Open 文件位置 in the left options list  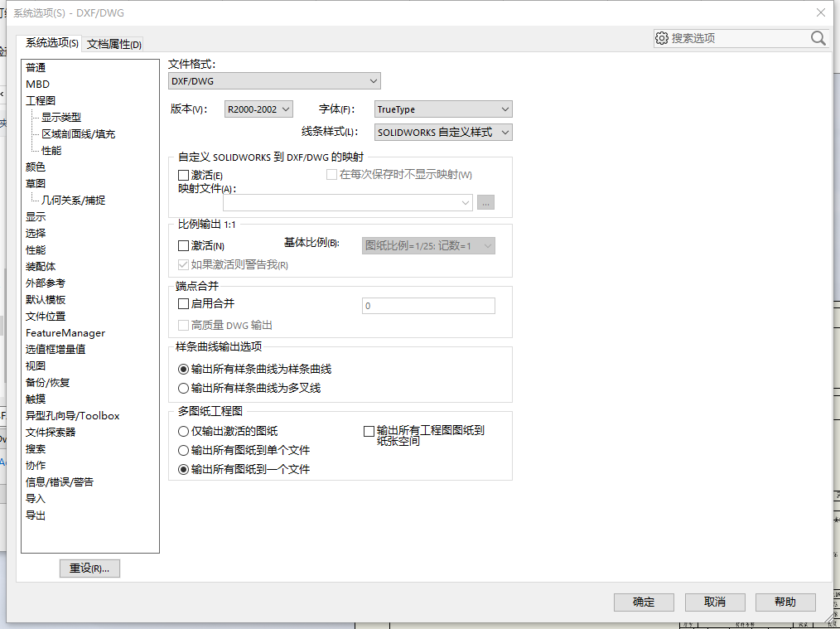coord(46,317)
